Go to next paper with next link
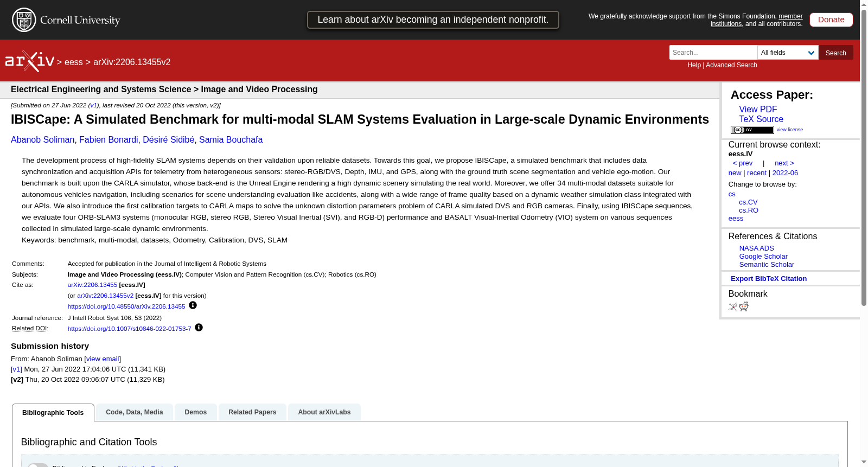Viewport: 868px width, 467px height. point(784,163)
